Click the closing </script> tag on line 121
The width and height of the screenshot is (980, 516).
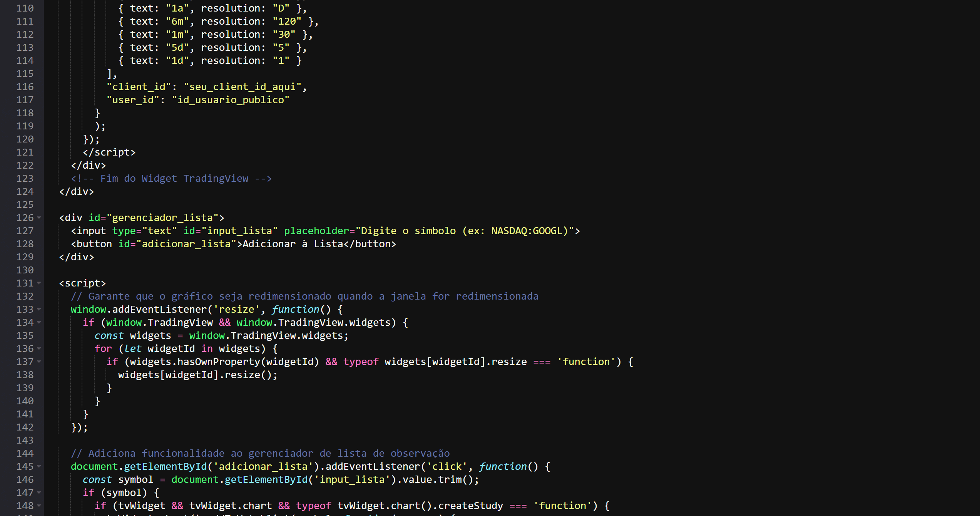click(x=109, y=152)
